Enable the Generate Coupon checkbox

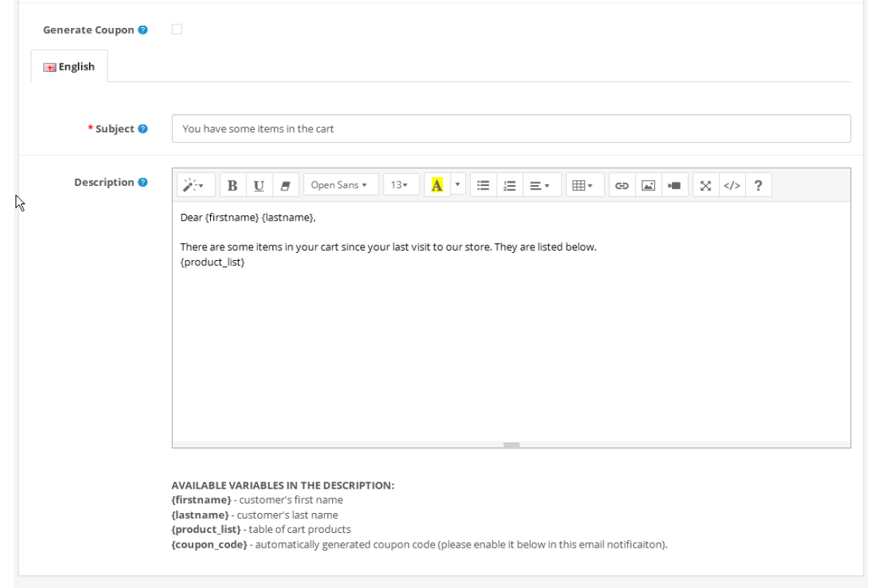tap(177, 29)
